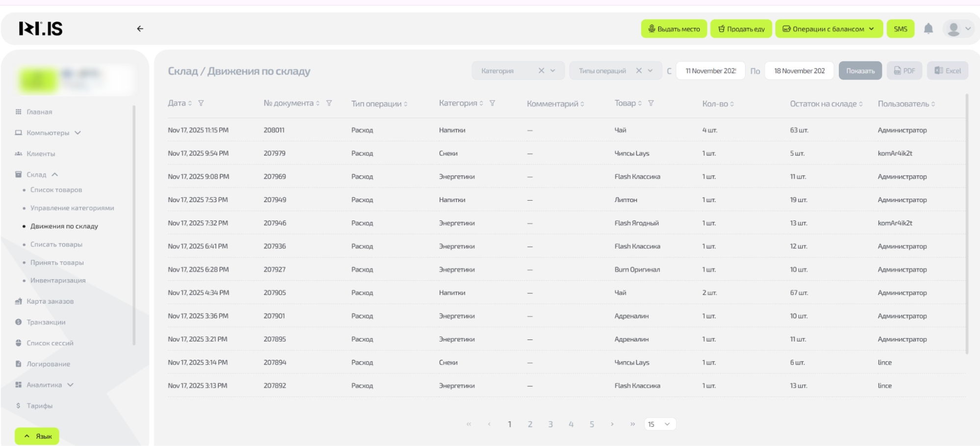Sort by Кол-во column header
Screen dimensions: 980x446
coord(718,104)
